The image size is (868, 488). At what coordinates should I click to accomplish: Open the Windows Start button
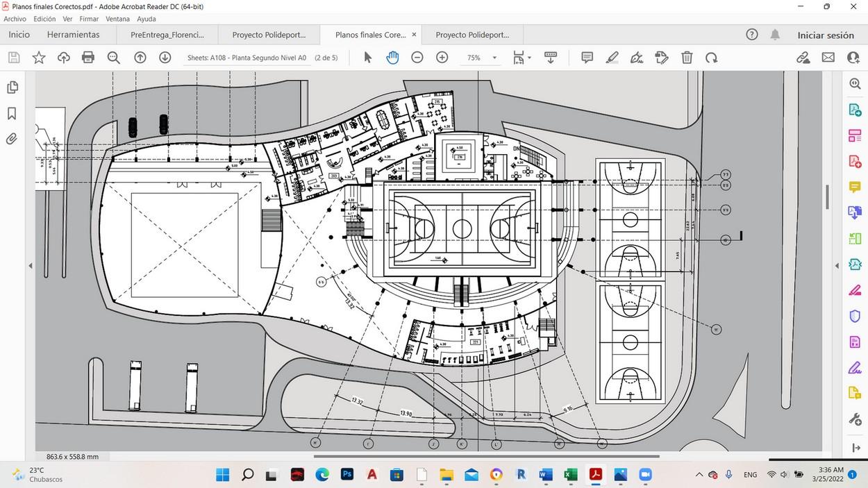tap(222, 475)
